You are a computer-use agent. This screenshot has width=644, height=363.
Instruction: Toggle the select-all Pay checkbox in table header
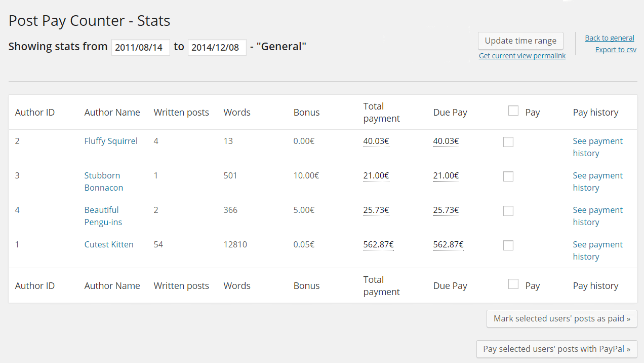coord(513,111)
